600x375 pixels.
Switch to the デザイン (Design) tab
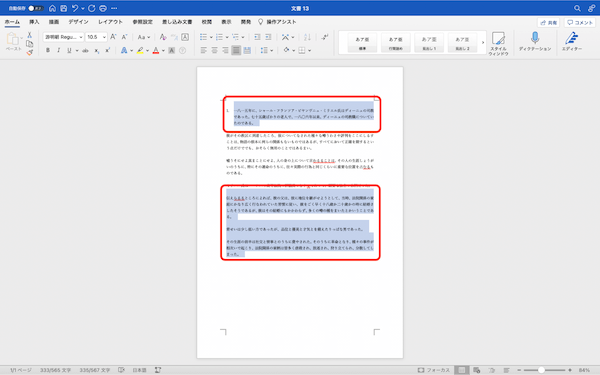point(78,22)
